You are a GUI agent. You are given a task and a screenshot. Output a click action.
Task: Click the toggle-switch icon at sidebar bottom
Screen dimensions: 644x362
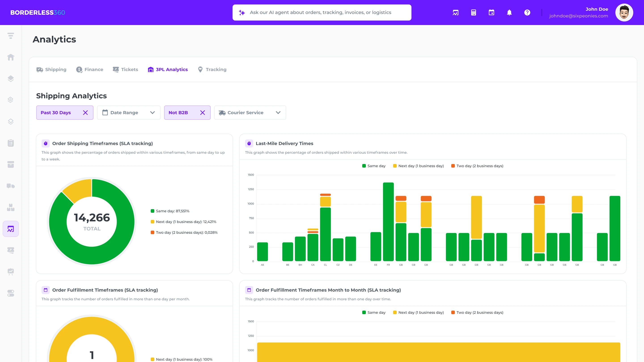(11, 293)
